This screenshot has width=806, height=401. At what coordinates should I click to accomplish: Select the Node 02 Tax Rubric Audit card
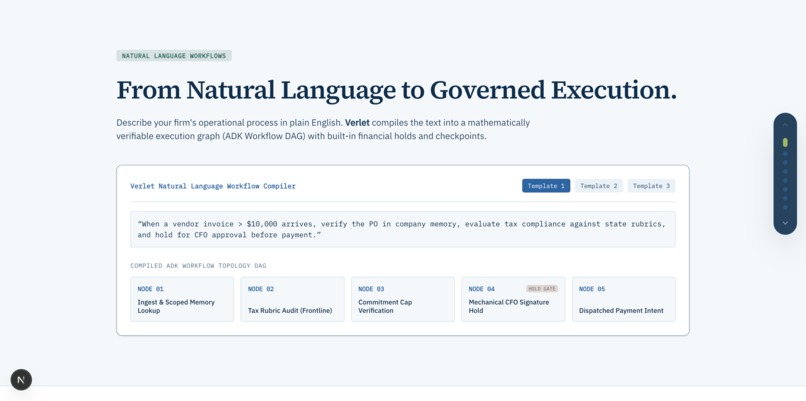[x=292, y=299]
